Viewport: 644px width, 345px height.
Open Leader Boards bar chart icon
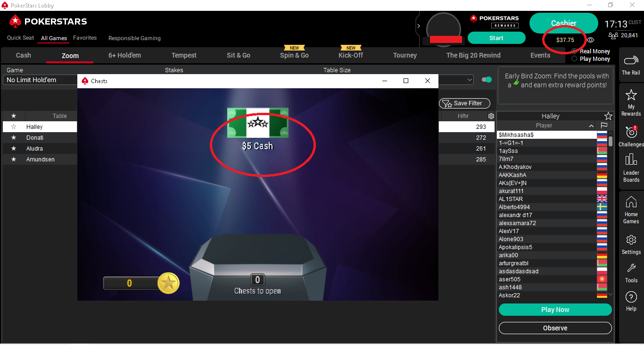[631, 159]
